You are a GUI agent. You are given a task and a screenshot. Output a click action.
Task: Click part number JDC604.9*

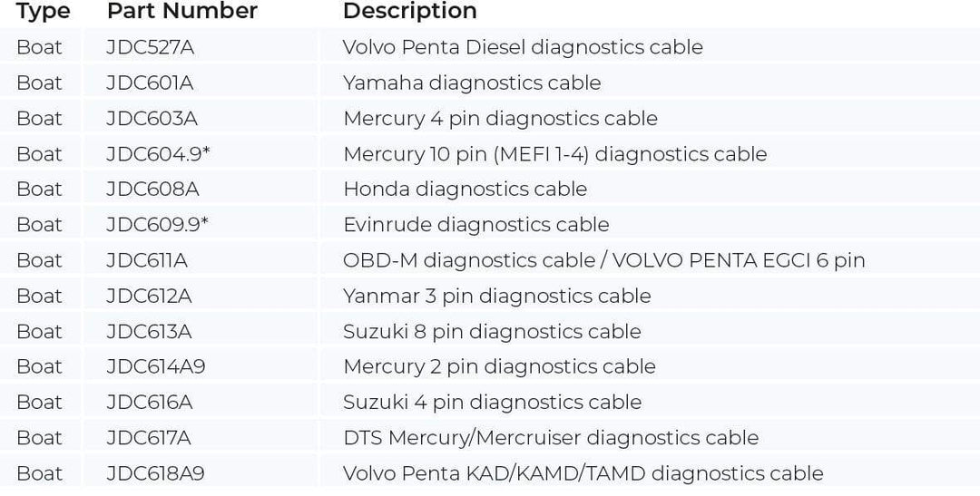(158, 153)
